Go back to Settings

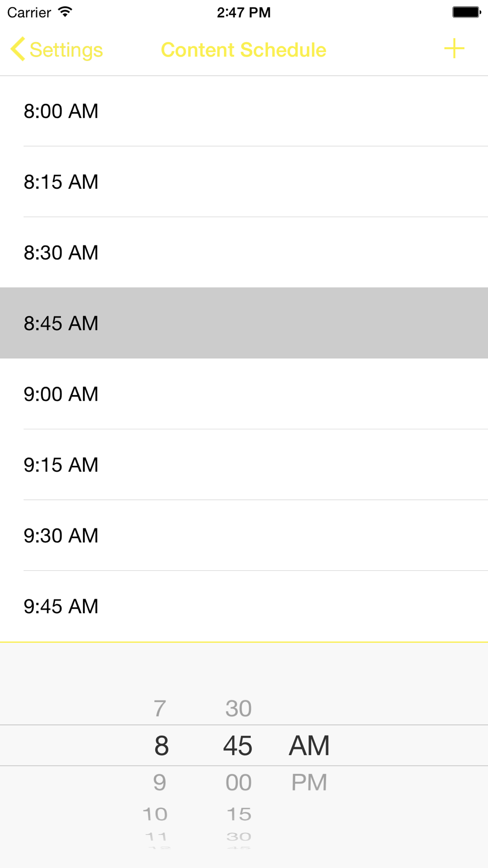57,50
